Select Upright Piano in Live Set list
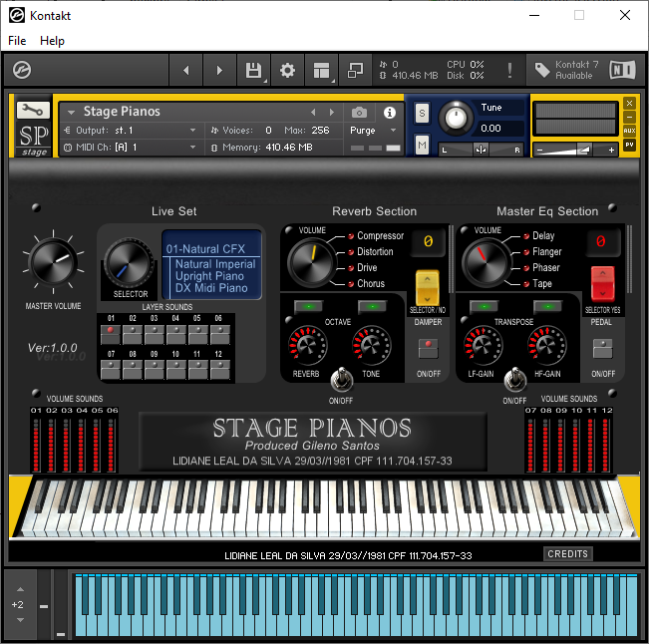 tap(209, 276)
